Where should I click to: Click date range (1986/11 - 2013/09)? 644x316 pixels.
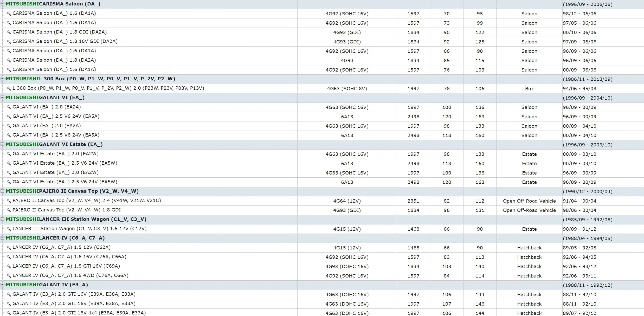pyautogui.click(x=588, y=79)
